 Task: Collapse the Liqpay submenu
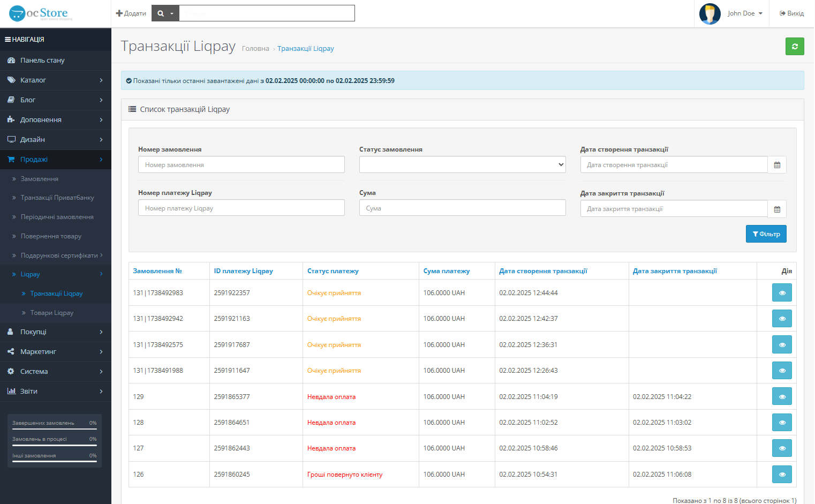click(x=56, y=274)
